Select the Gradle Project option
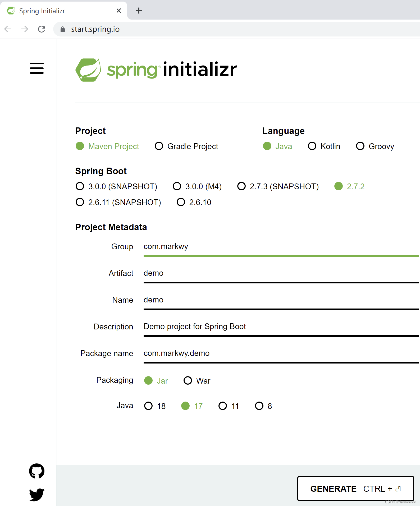This screenshot has width=420, height=506. click(186, 146)
